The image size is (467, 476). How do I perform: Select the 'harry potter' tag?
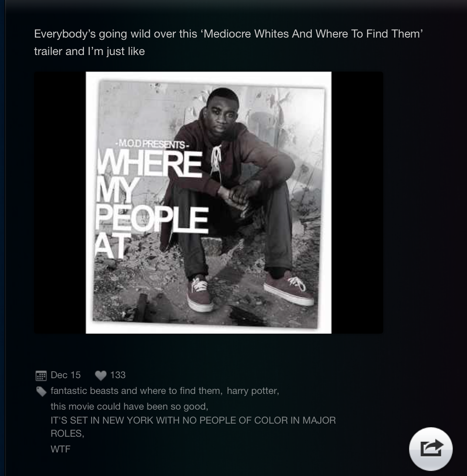(253, 390)
